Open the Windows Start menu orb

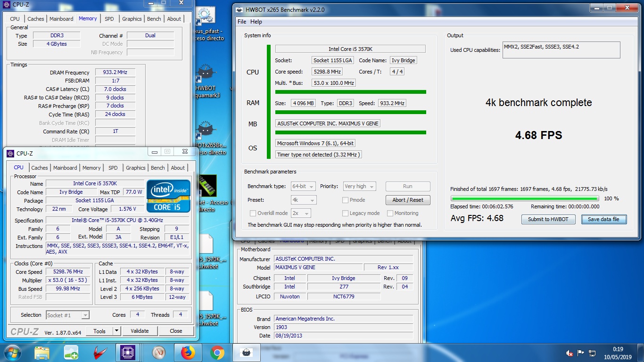[12, 352]
